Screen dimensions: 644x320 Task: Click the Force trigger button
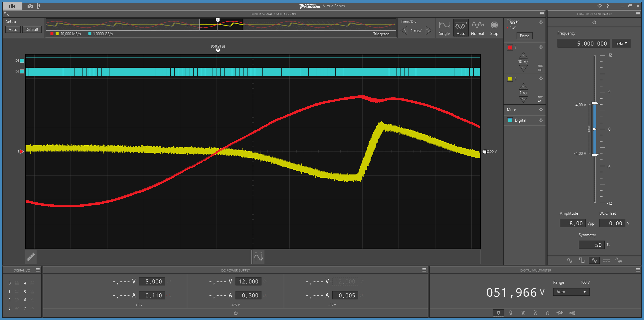[524, 36]
